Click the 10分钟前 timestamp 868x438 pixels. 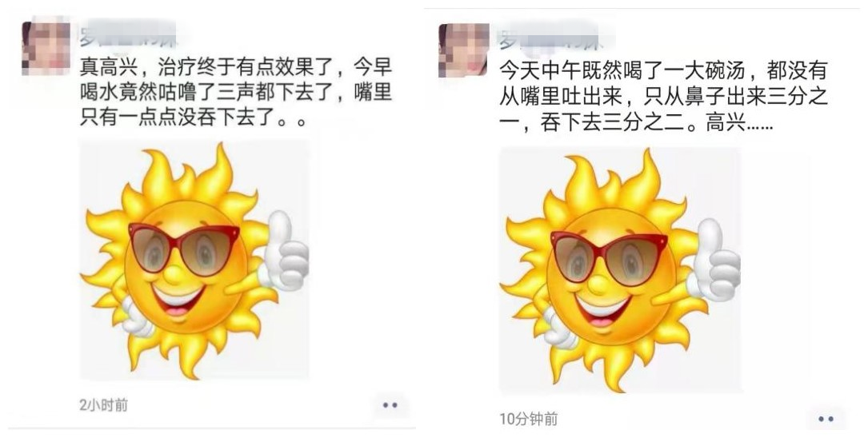coord(529,419)
